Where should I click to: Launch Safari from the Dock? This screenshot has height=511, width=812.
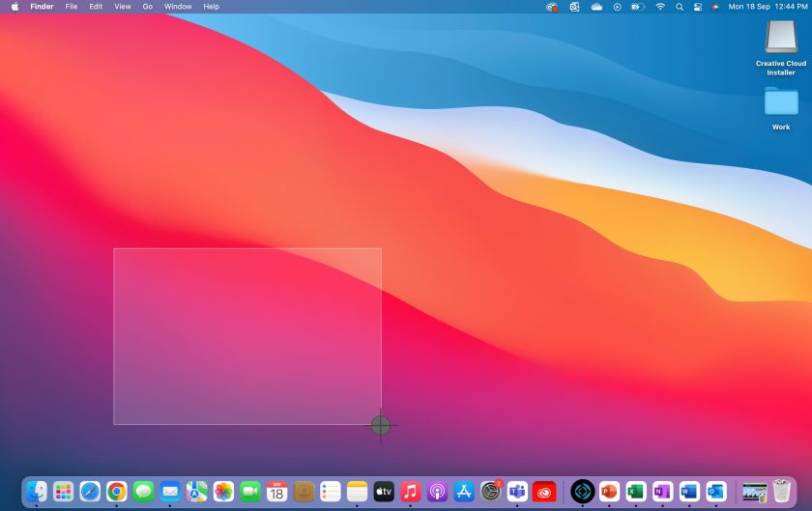coord(90,491)
